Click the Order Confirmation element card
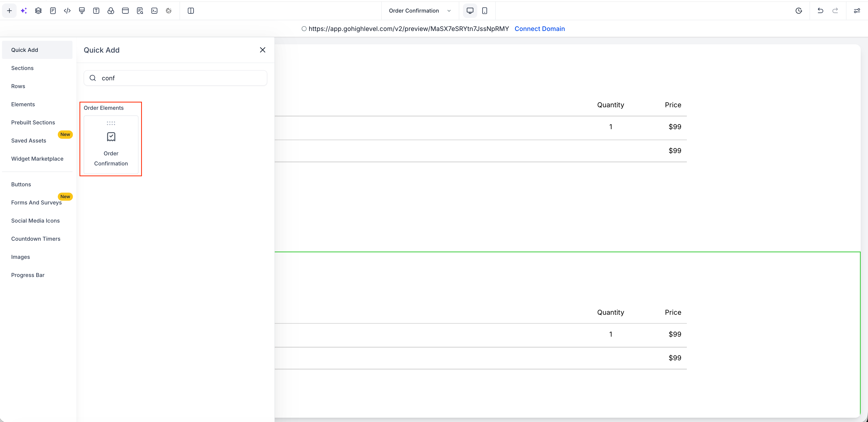This screenshot has height=422, width=868. click(x=111, y=145)
